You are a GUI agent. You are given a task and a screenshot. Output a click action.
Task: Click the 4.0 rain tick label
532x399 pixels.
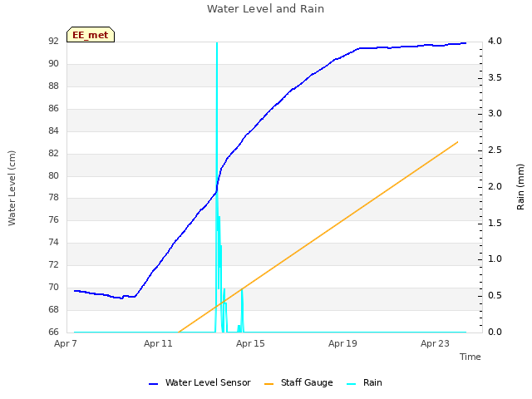point(495,41)
